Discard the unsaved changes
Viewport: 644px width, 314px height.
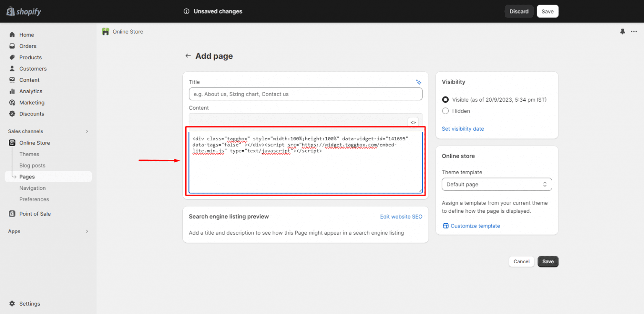[519, 11]
